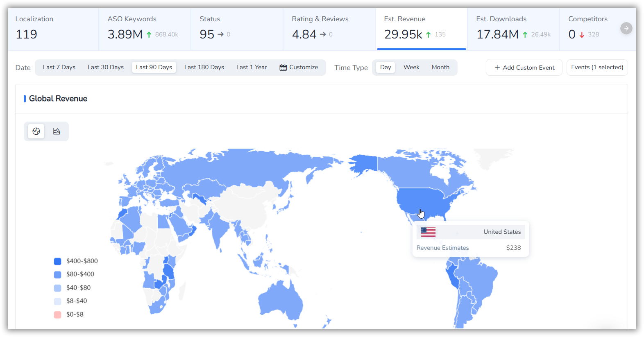Image resolution: width=644 pixels, height=337 pixels.
Task: Select the Week time type
Action: 411,67
